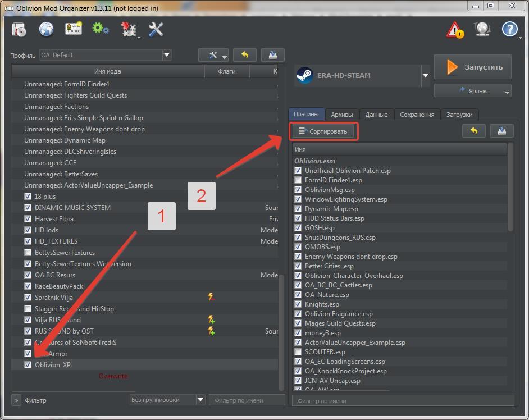Switch to the Архивы tab
The height and width of the screenshot is (420, 529).
[341, 115]
